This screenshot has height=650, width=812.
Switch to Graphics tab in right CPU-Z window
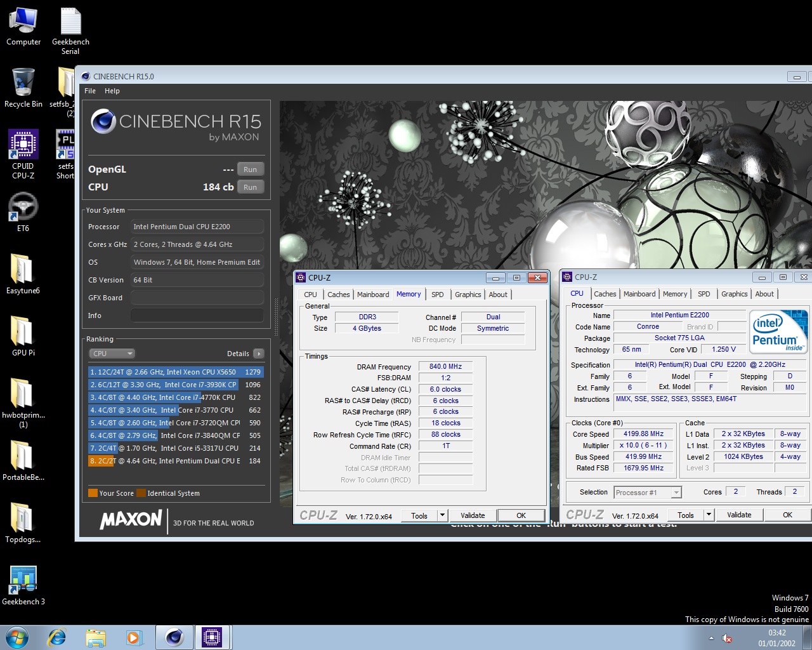(734, 294)
